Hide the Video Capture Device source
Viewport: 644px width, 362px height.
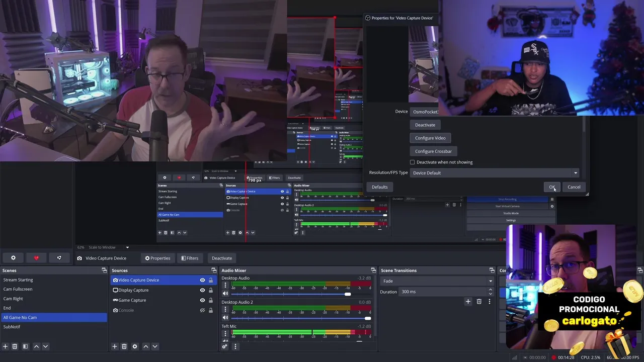(x=202, y=280)
